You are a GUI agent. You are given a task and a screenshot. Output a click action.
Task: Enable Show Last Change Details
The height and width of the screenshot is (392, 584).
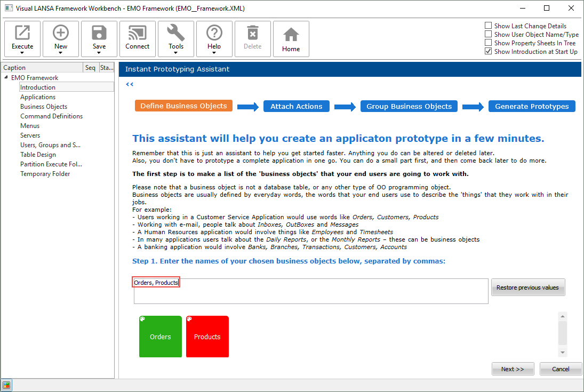click(489, 26)
